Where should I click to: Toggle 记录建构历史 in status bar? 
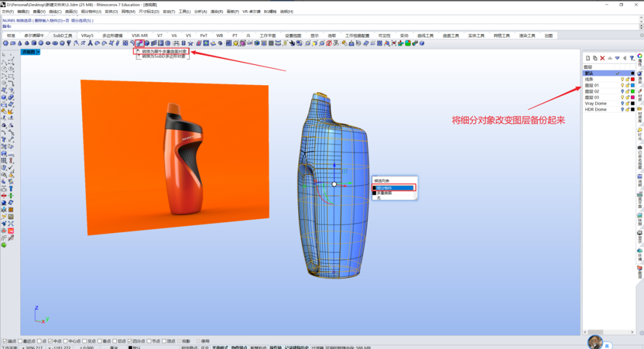point(296,347)
